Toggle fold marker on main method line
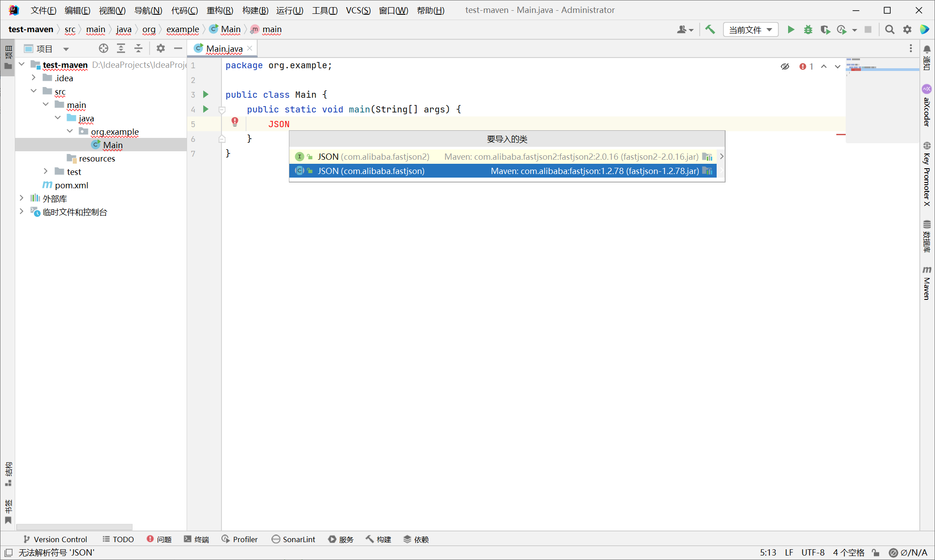Screen dimensions: 935x560 click(222, 109)
